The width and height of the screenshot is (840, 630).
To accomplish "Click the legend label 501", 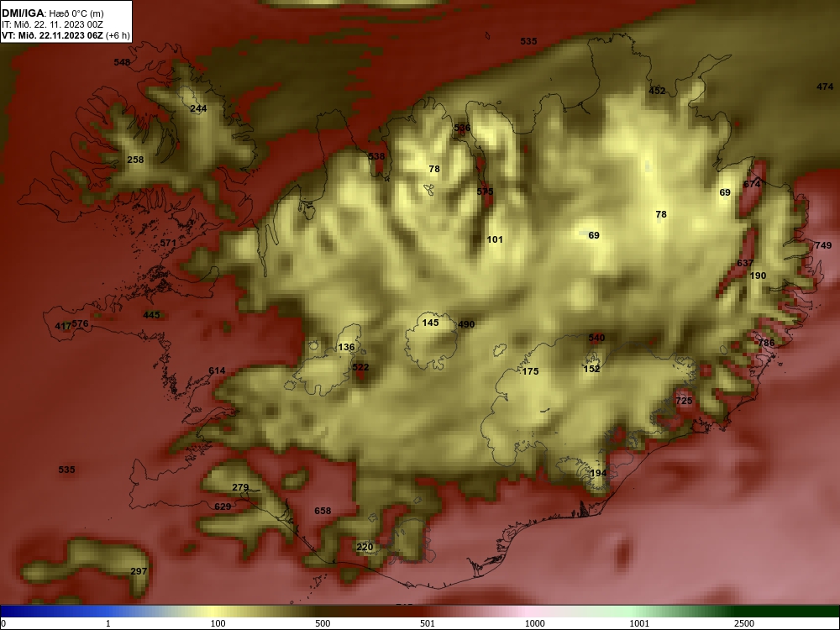I will 428,623.
